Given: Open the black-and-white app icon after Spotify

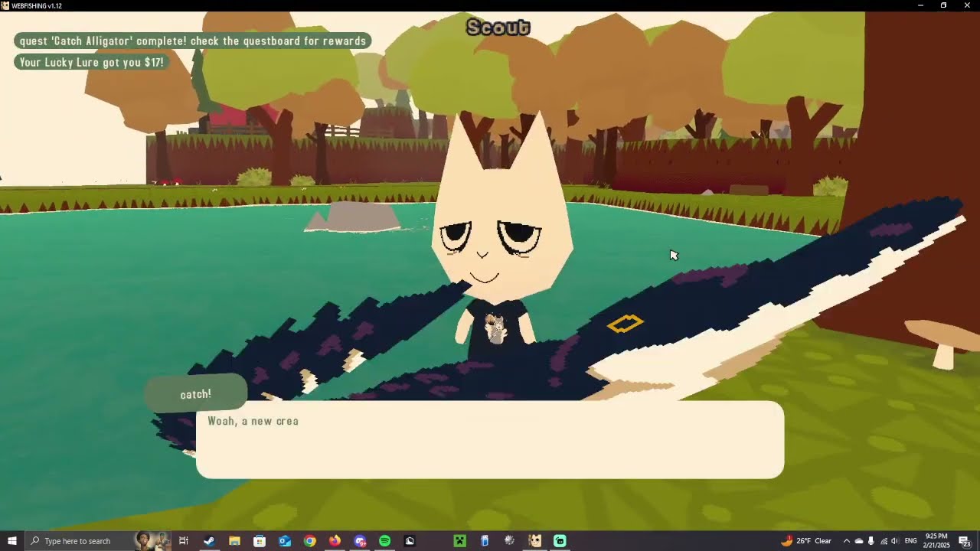Looking at the screenshot, I should tap(410, 541).
